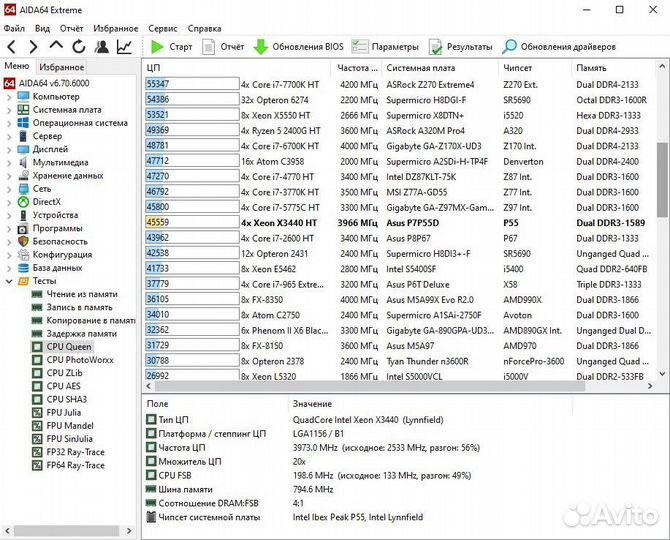Click the Чтение из памяти RAM icon
This screenshot has width=670, height=540.
coord(37,294)
